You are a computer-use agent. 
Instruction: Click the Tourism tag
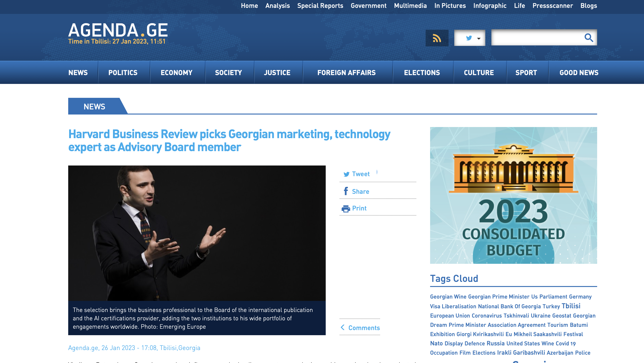tap(557, 325)
